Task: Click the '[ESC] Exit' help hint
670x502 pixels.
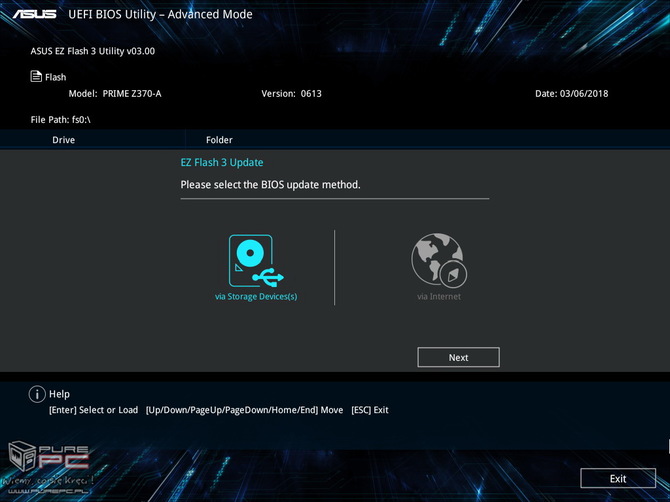Action: point(370,410)
